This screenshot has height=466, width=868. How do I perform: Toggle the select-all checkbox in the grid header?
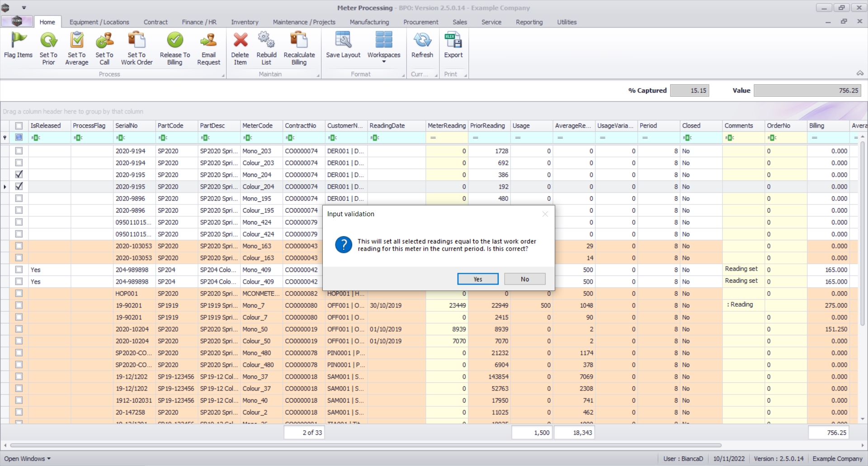click(19, 126)
